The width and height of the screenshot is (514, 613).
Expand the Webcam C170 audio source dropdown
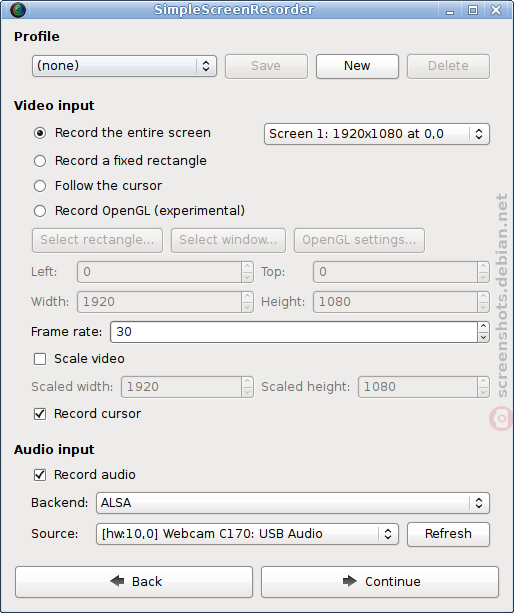click(x=247, y=534)
